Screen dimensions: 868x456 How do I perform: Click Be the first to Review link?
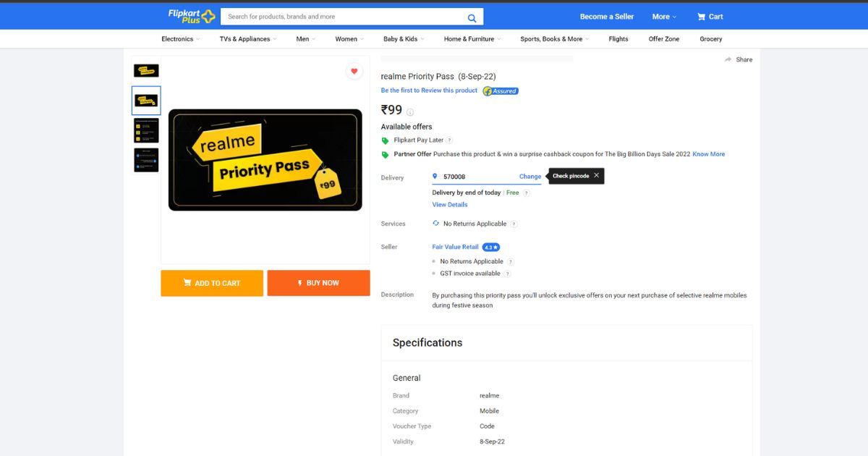click(429, 90)
